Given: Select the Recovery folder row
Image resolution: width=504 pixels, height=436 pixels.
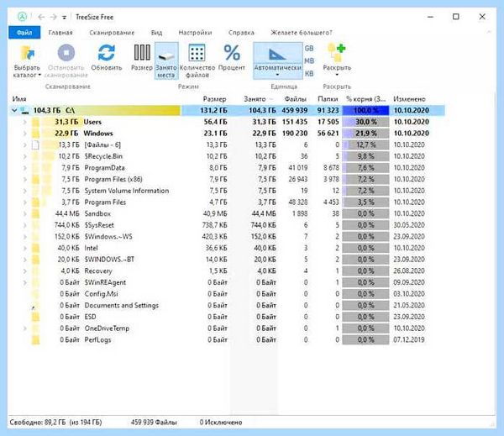Looking at the screenshot, I should [225, 271].
